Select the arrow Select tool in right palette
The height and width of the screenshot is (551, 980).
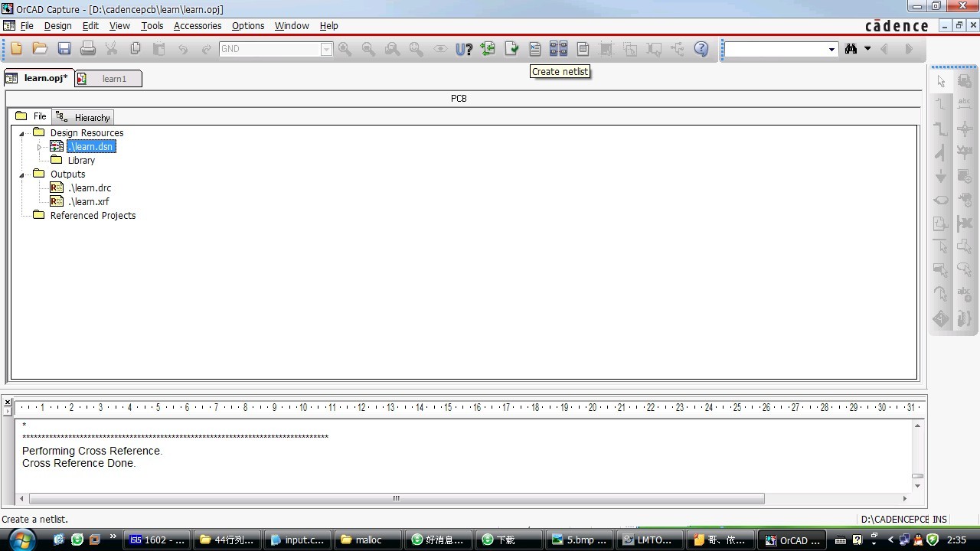point(941,82)
